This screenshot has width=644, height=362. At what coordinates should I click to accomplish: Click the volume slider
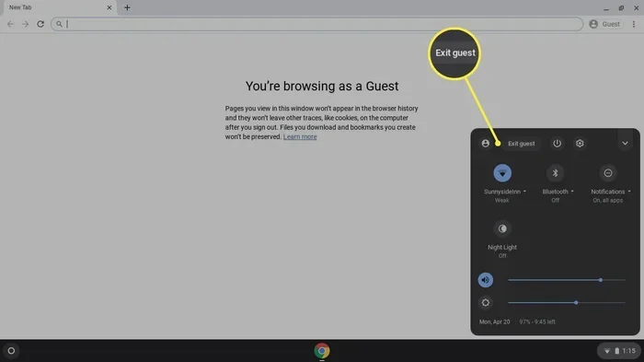click(x=567, y=280)
